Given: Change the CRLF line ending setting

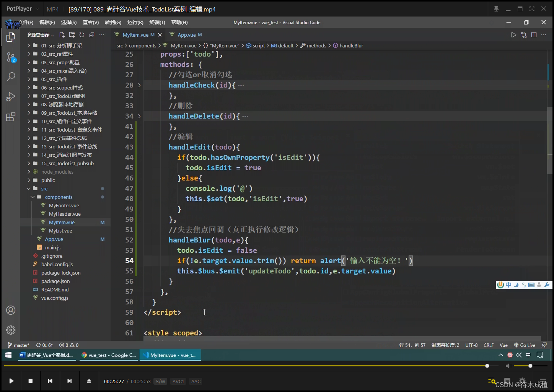Looking at the screenshot, I should pos(489,345).
